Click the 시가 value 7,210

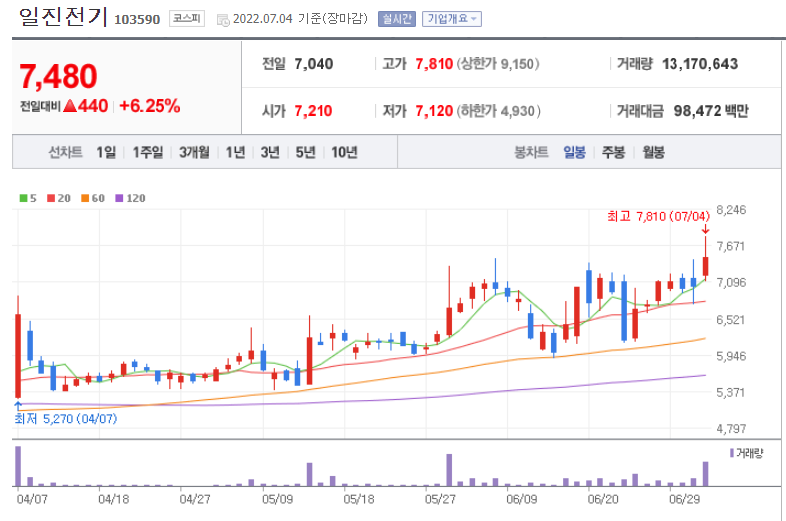coord(313,111)
